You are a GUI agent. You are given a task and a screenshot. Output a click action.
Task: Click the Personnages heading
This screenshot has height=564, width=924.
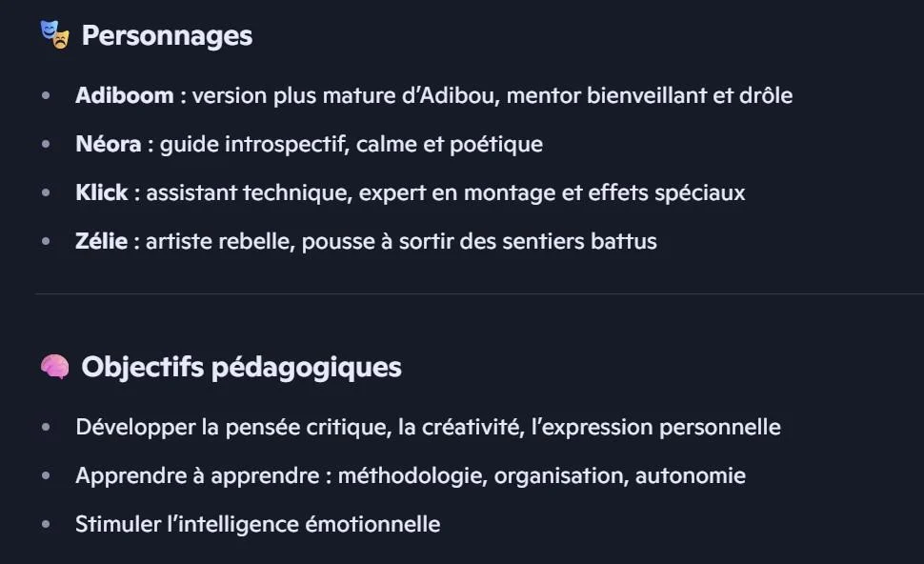coord(167,36)
